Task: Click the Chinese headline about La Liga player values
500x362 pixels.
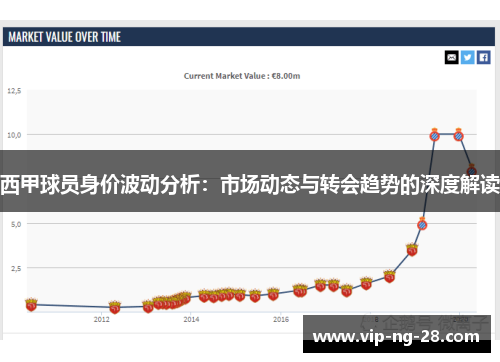Action: click(250, 184)
